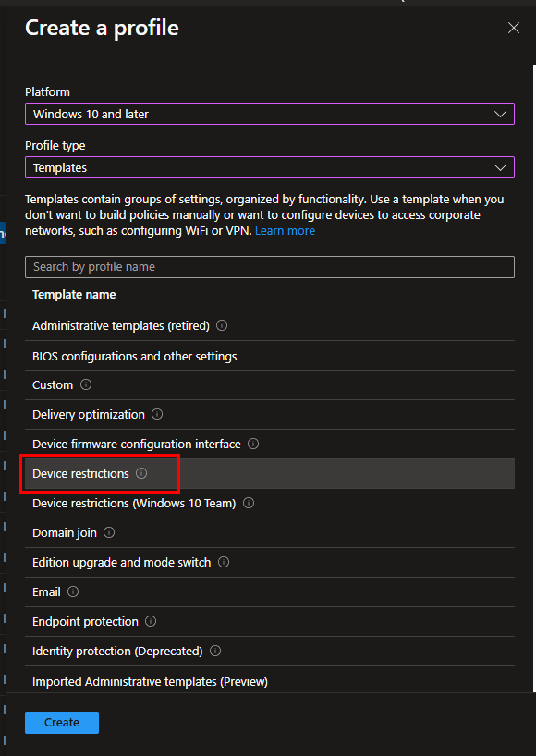Screen dimensions: 536x756
Task: View info for Device restrictions (Windows 10 Team)
Action: [249, 503]
